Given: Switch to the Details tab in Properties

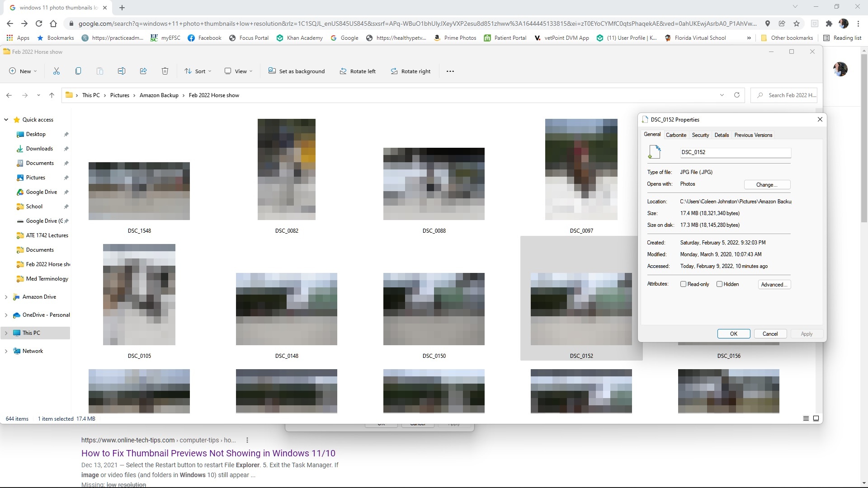Looking at the screenshot, I should coord(722,135).
